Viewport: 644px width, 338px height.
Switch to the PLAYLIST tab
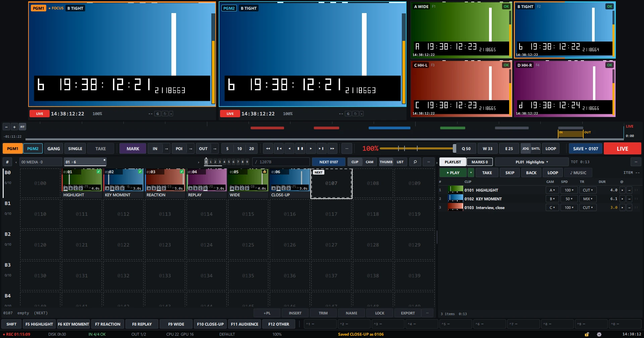tap(453, 162)
